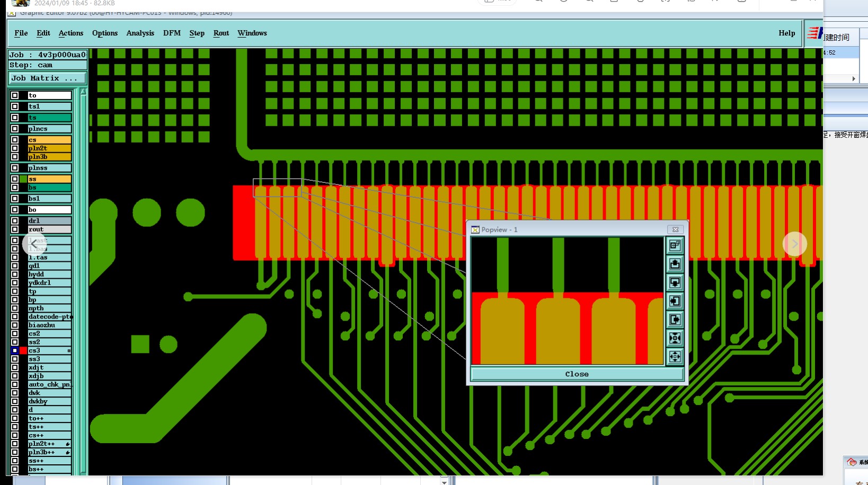This screenshot has width=868, height=485.
Task: Select the plnss layer name
Action: [49, 168]
